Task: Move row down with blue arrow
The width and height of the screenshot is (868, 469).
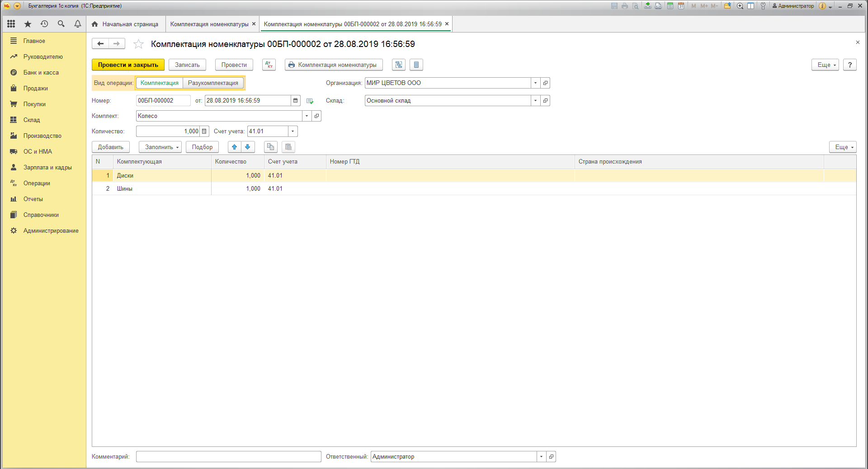Action: (x=248, y=147)
